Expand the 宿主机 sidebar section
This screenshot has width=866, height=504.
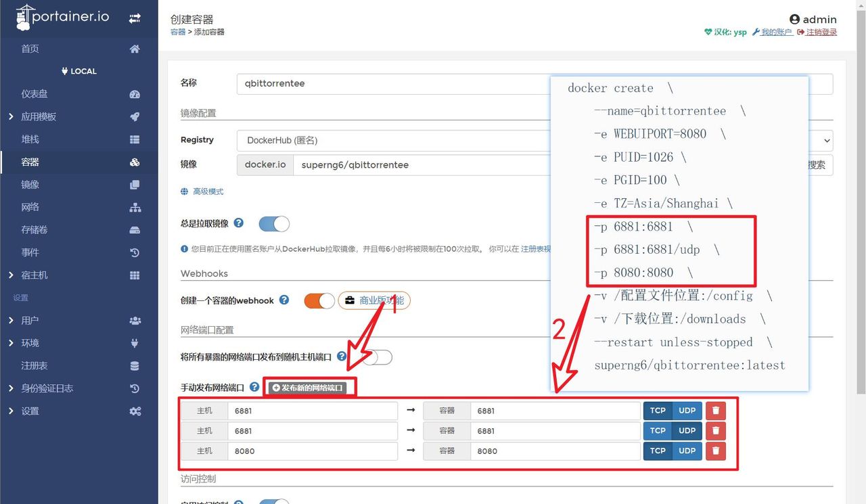11,275
